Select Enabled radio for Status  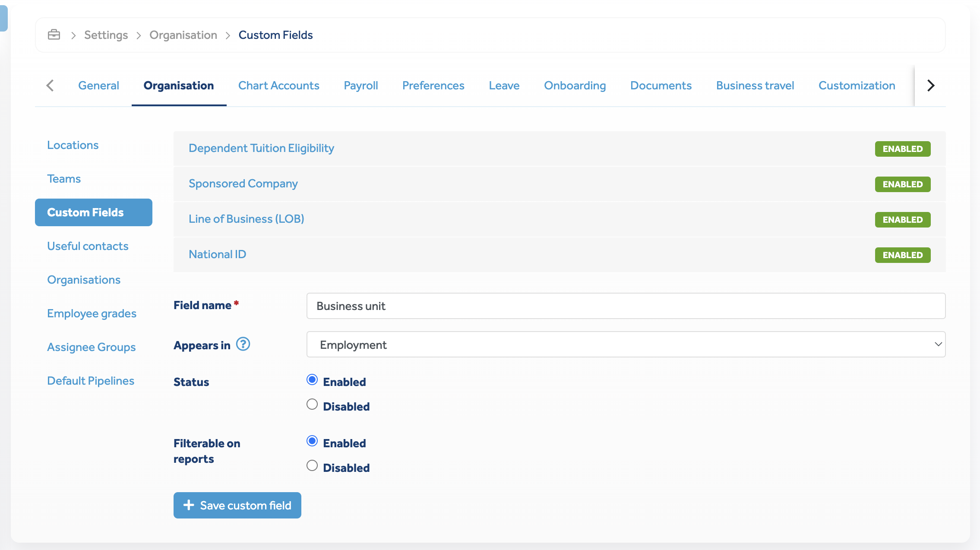(x=312, y=380)
